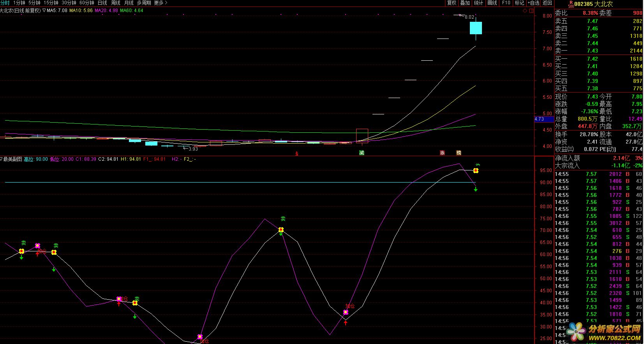This screenshot has width=644, height=344.
Task: Open the main chart indicator dropdown triangle
Action: [44, 11]
